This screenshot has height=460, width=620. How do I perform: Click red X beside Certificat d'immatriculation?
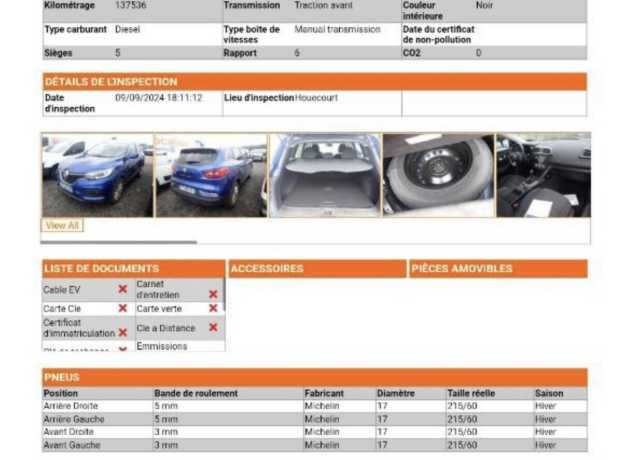point(123,333)
